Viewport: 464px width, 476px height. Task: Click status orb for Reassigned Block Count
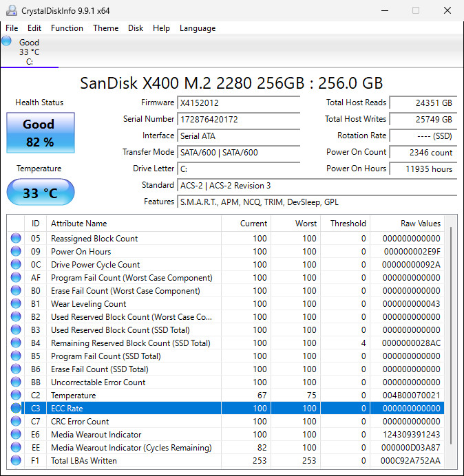[16, 238]
